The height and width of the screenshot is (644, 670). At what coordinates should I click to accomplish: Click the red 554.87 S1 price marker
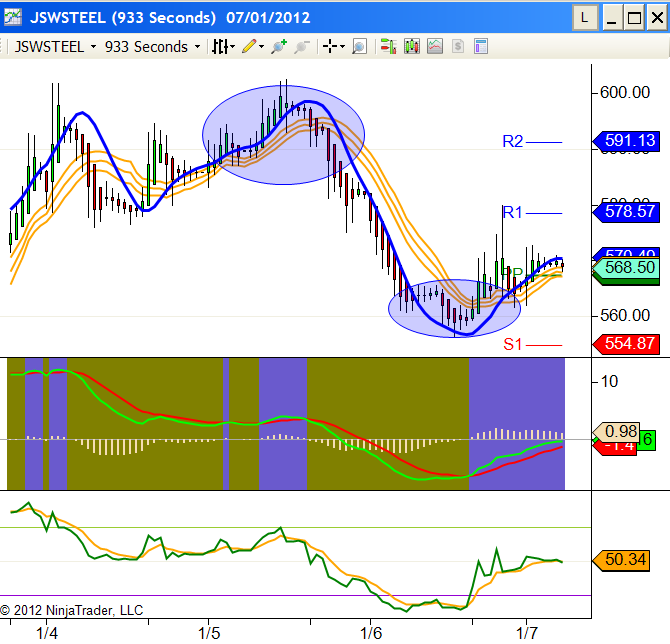pyautogui.click(x=626, y=344)
